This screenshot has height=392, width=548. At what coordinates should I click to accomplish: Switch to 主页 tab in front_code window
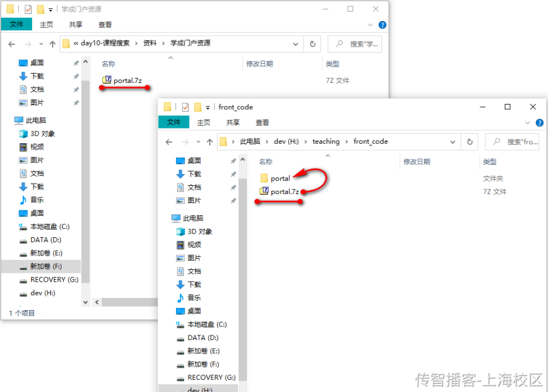coord(204,123)
